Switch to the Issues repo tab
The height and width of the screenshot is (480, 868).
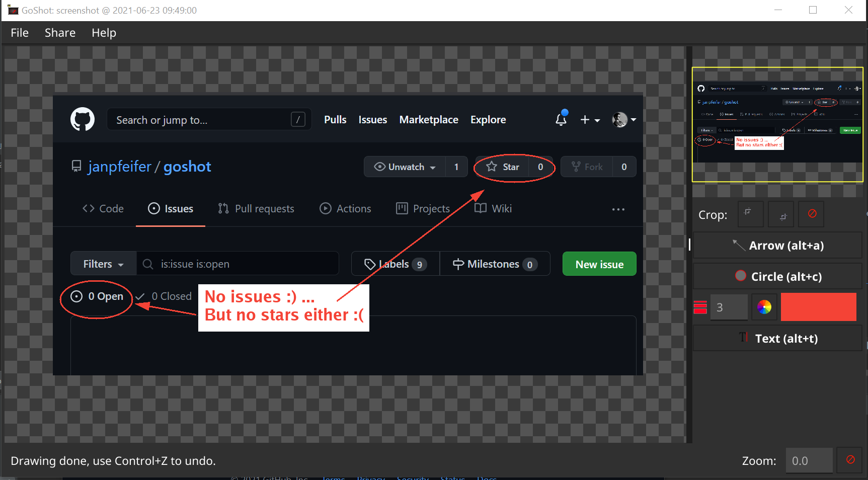171,208
